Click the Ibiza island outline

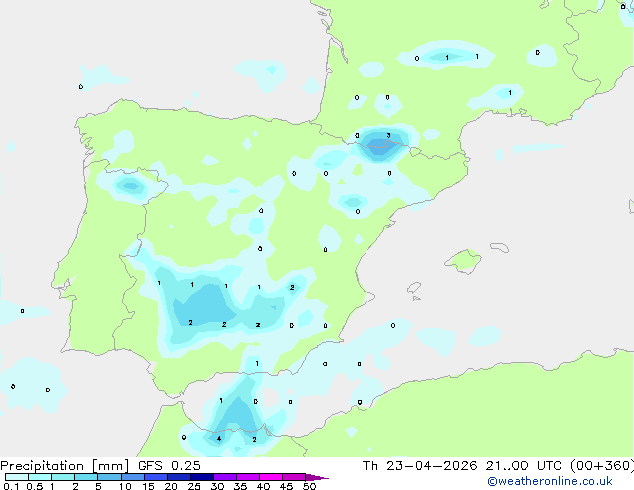click(414, 288)
